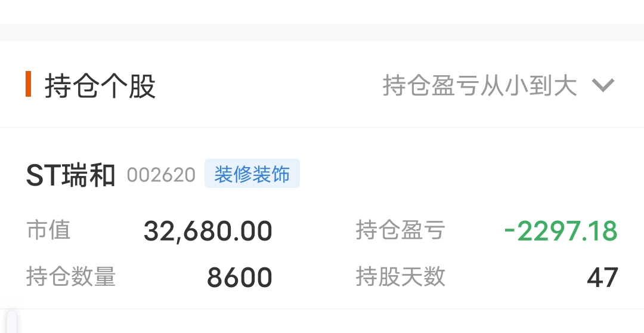Screen dimensions: 644x333
Task: Select the 持仓个股 section heading
Action: 100,86
